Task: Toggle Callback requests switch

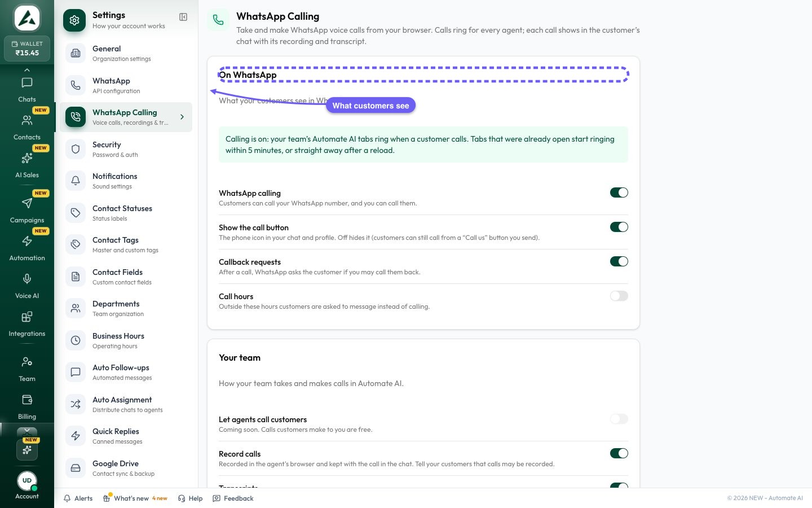Action: pyautogui.click(x=619, y=261)
